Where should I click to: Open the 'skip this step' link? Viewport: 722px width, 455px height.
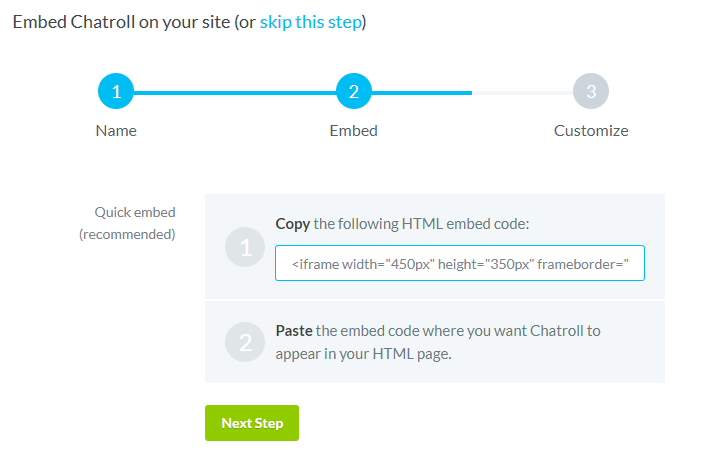311,22
